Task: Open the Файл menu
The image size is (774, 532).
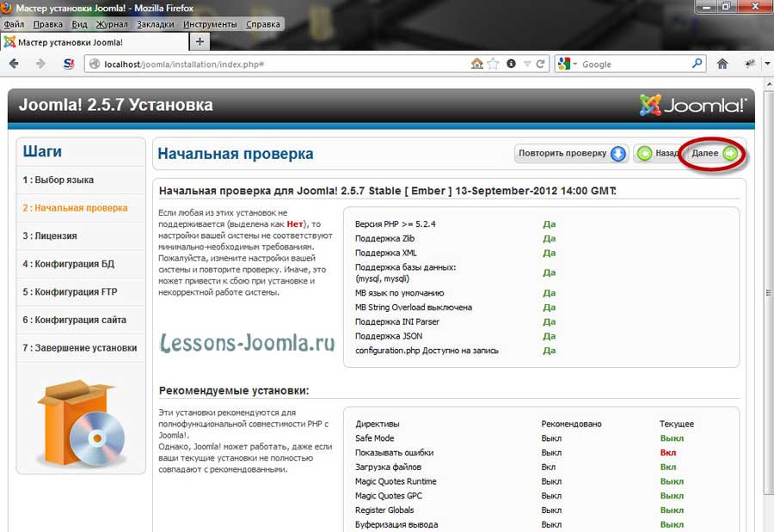Action: coord(14,24)
